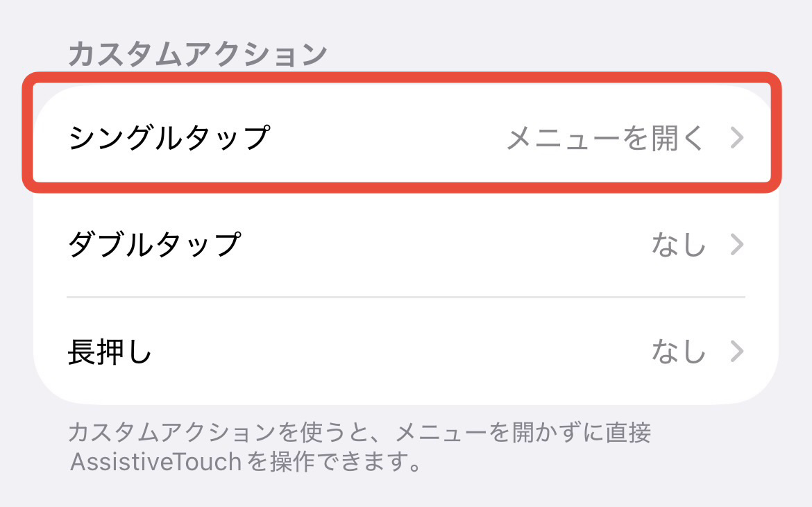This screenshot has height=507, width=812.
Task: Click the カスタムアクション section header
Action: (x=197, y=54)
